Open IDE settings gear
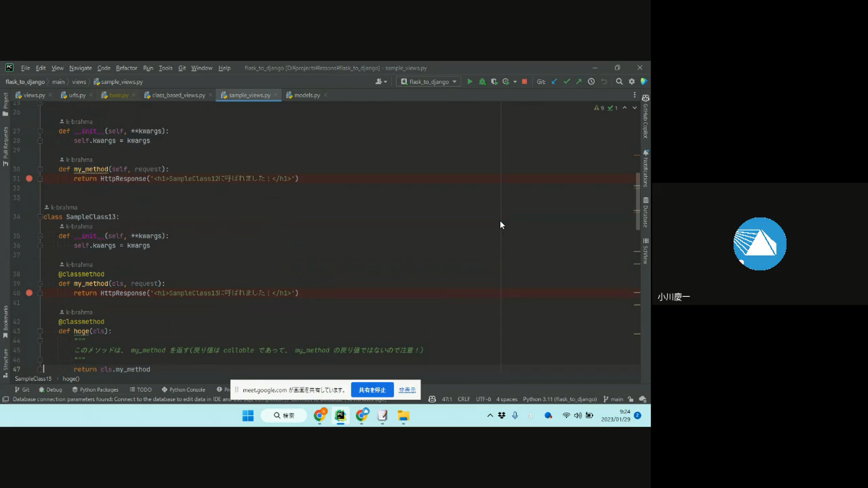The height and width of the screenshot is (488, 868). coord(632,81)
